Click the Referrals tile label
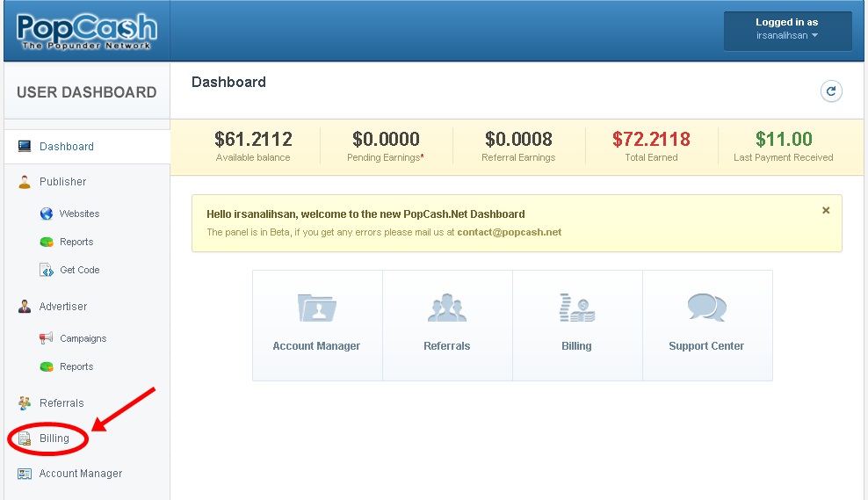 click(x=446, y=346)
